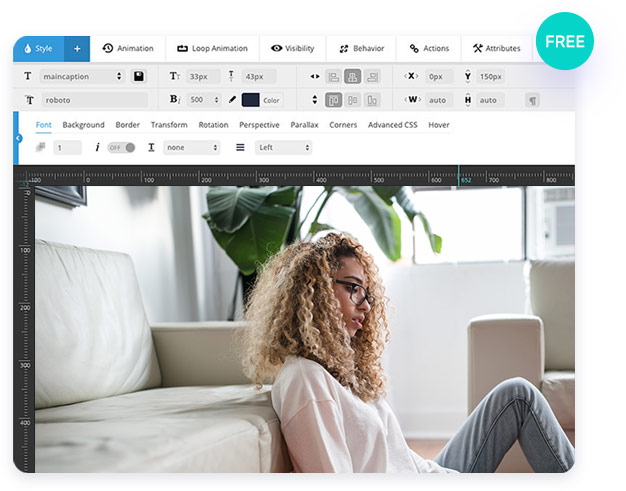626x491 pixels.
Task: Click the H height auto field
Action: 490,100
